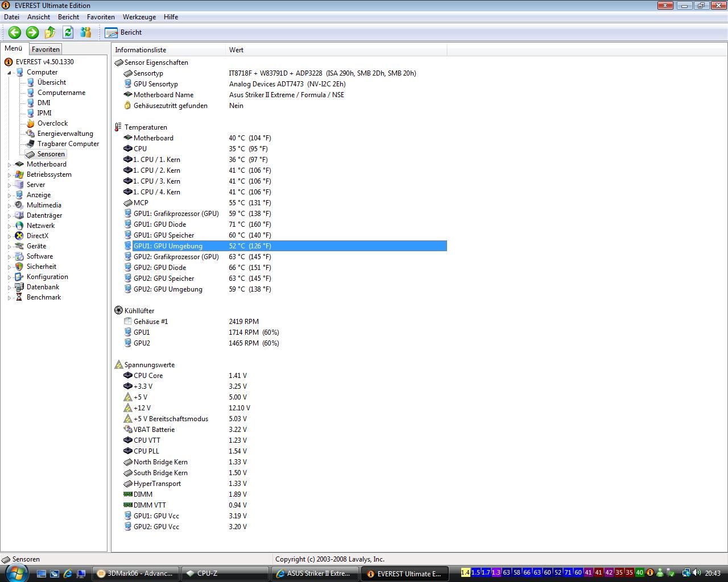Select Computername tree item
Screen dimensions: 728x582
pos(61,93)
